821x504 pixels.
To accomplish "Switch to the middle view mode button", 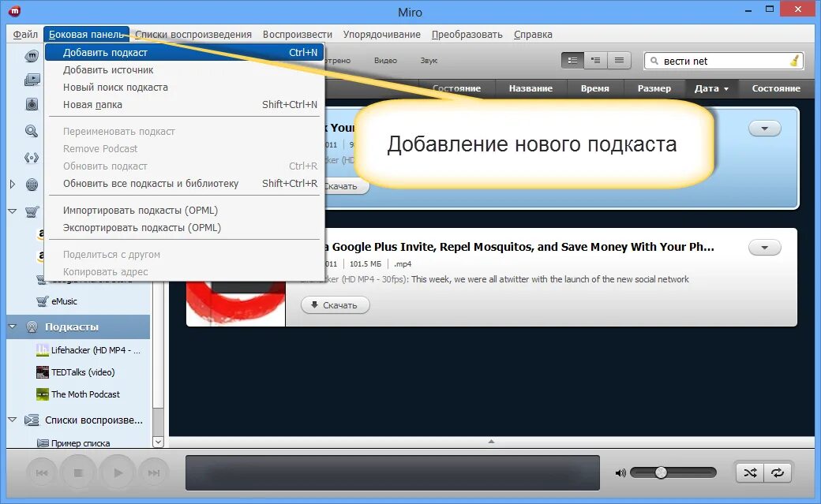I will 596,61.
